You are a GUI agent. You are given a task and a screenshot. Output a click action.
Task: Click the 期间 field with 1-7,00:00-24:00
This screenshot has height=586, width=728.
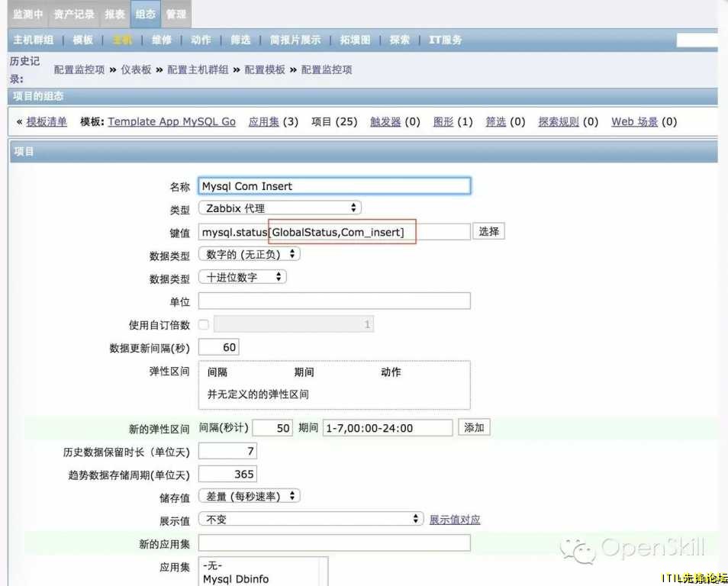tap(388, 427)
